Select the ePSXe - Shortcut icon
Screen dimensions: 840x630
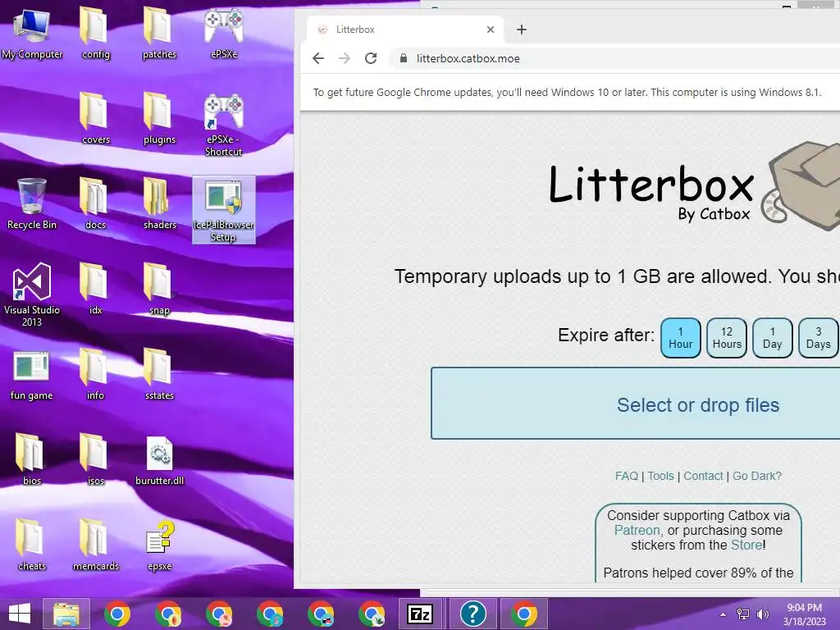[223, 125]
